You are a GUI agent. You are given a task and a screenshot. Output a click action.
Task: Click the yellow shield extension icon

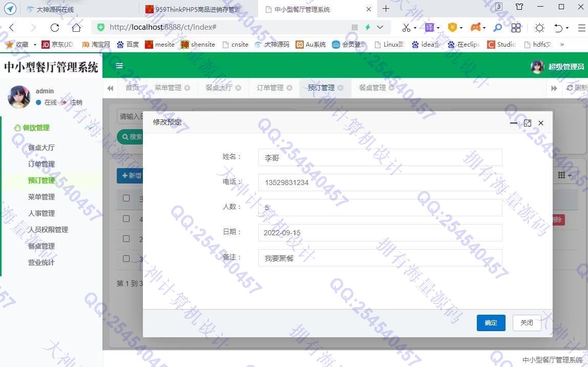453,27
